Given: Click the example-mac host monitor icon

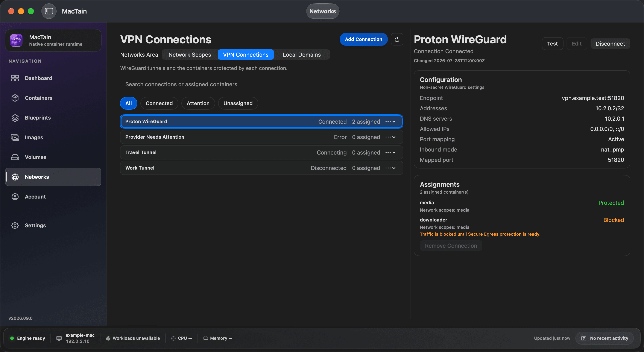Looking at the screenshot, I should (59, 338).
